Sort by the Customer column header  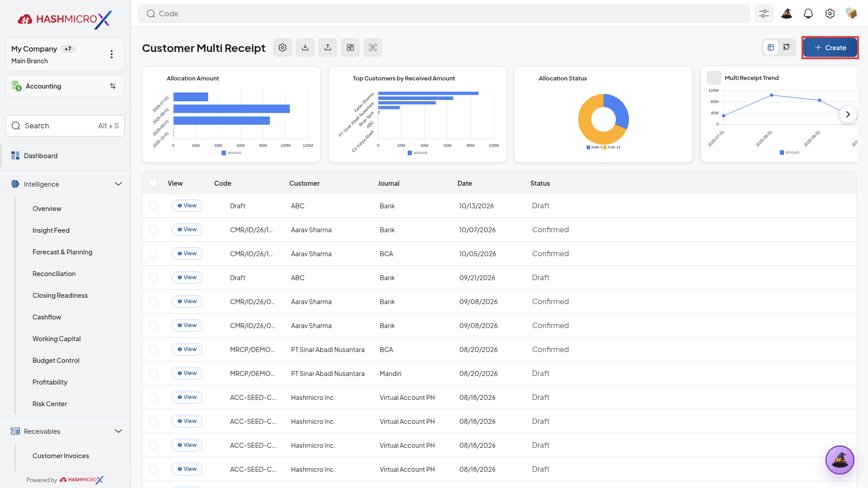pos(304,183)
